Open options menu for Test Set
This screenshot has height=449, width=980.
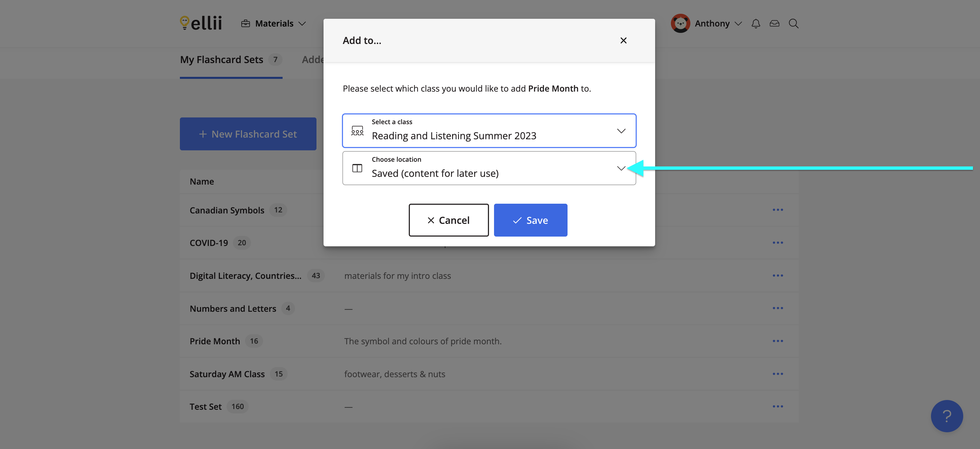(778, 406)
